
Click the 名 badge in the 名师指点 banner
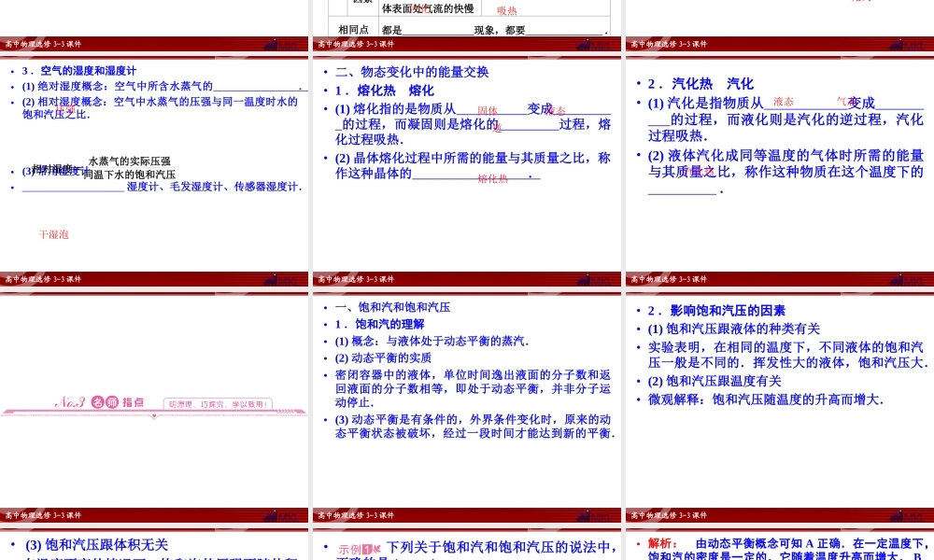pos(96,404)
